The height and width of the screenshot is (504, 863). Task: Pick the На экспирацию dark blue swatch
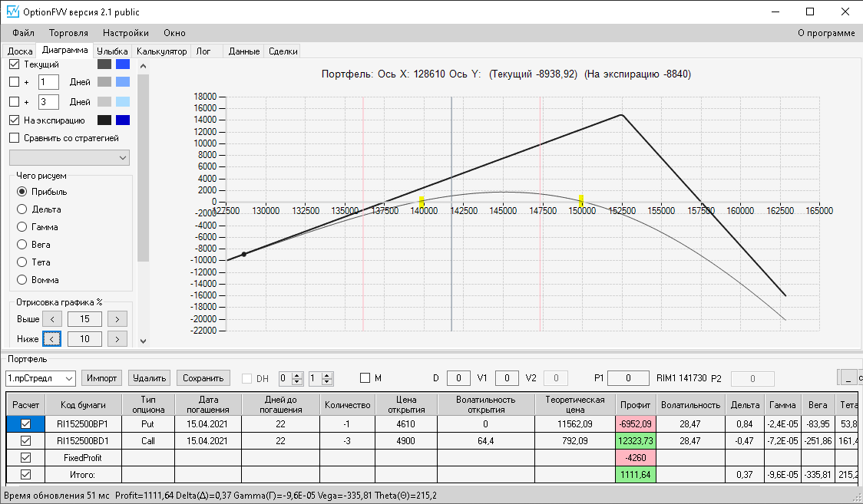pyautogui.click(x=123, y=120)
